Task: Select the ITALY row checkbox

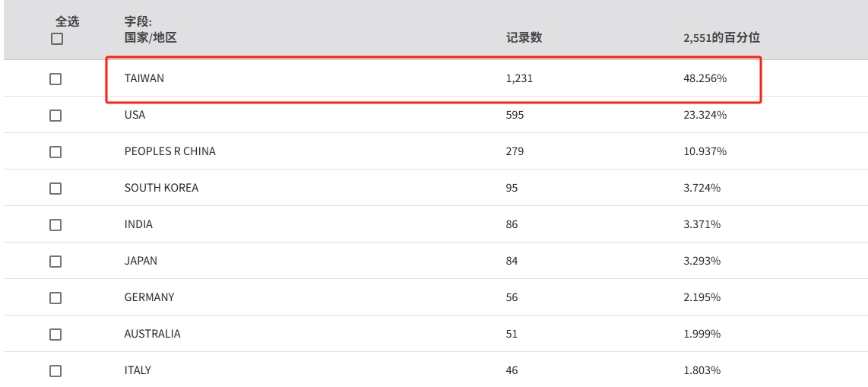Action: (x=55, y=371)
